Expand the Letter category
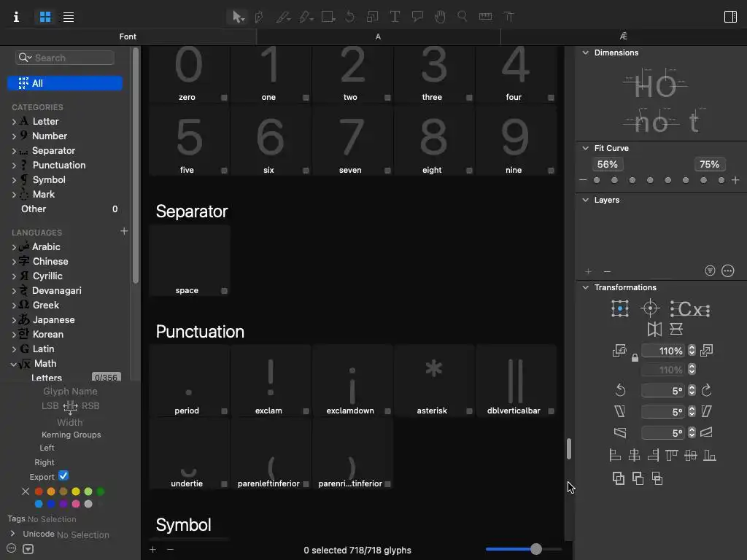 14,122
